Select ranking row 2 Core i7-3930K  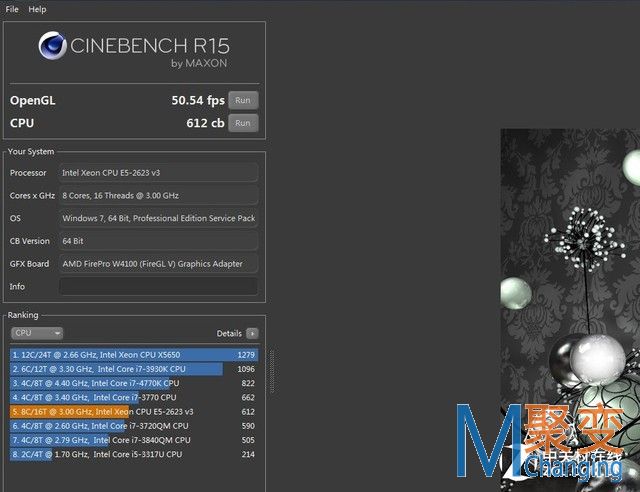(134, 369)
